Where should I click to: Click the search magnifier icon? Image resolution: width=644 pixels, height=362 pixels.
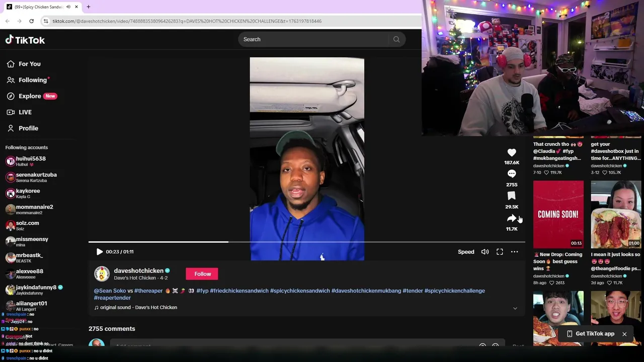(396, 39)
